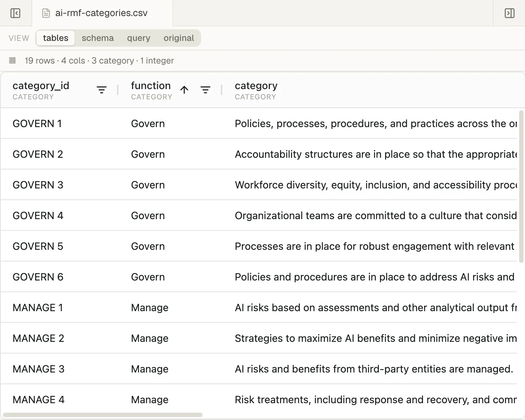Click Govern in the GOVERN 3 row
This screenshot has height=420, width=525.
click(x=148, y=185)
